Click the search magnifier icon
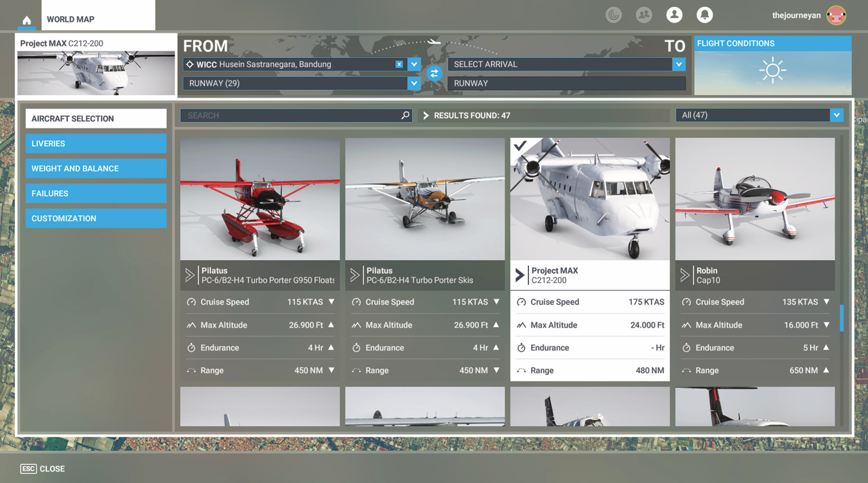This screenshot has height=483, width=868. point(405,116)
